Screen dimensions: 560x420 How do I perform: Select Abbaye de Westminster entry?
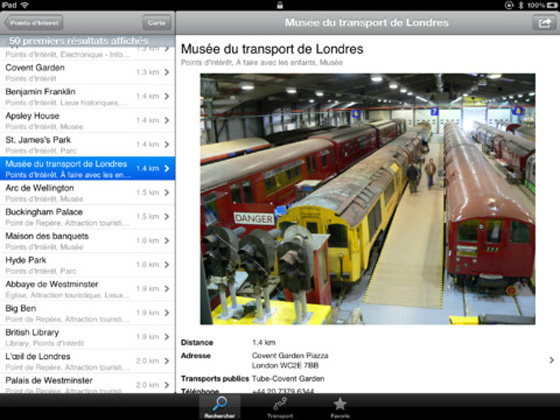[x=88, y=289]
